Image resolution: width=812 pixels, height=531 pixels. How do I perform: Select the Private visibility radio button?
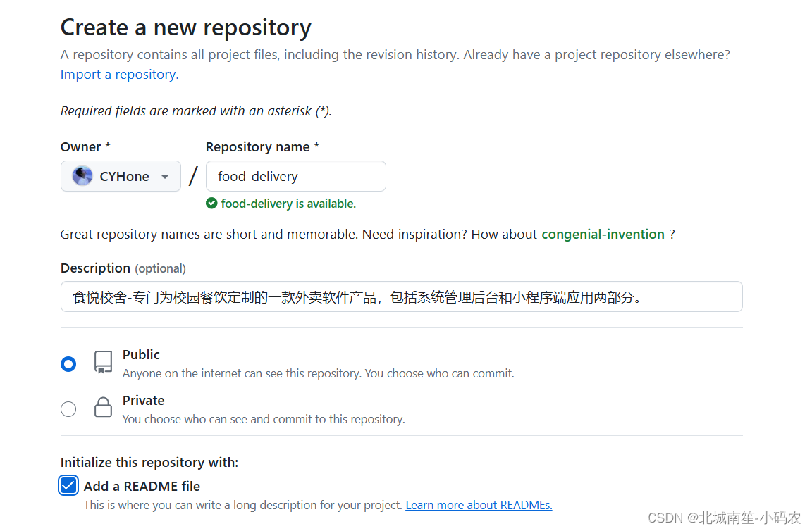68,408
